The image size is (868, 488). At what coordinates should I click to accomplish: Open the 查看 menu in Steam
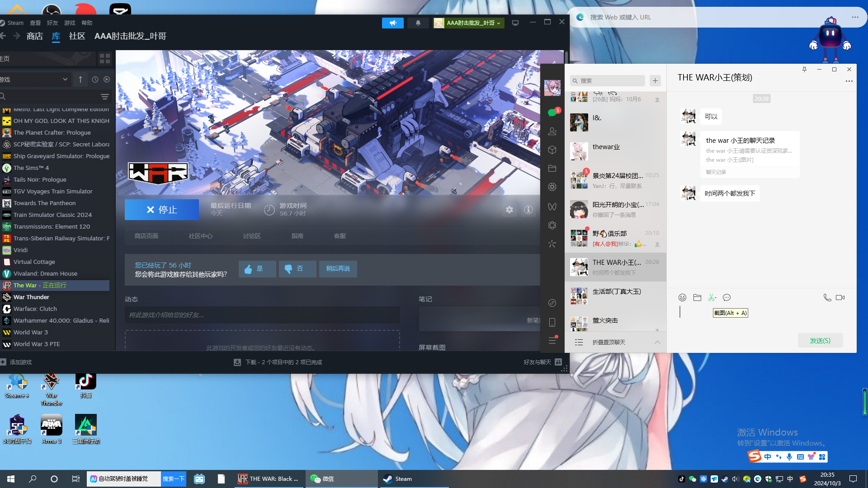tap(35, 23)
